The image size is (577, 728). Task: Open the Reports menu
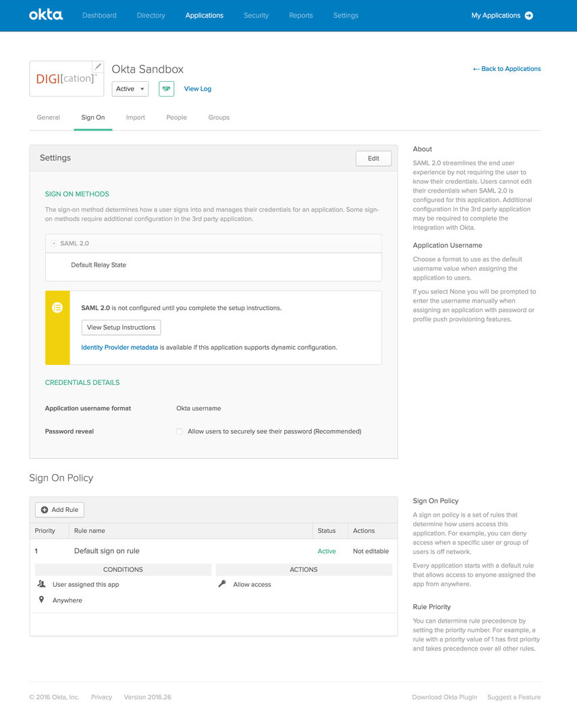[x=300, y=16]
